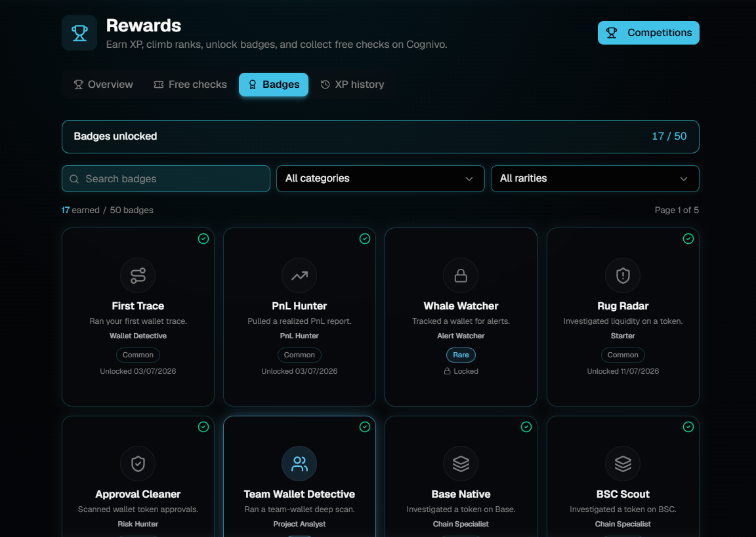Click "Investigated a token on Base." description

click(x=461, y=509)
